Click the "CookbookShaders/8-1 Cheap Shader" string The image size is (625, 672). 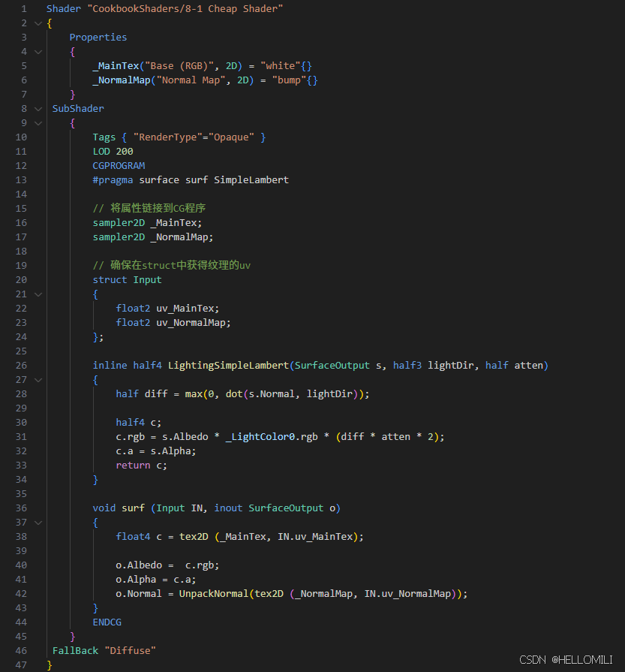point(185,9)
